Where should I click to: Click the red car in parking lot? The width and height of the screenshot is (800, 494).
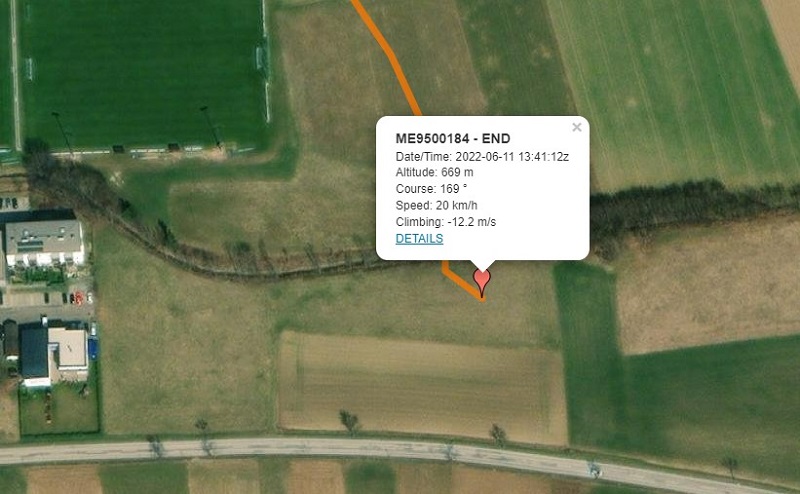pyautogui.click(x=79, y=298)
